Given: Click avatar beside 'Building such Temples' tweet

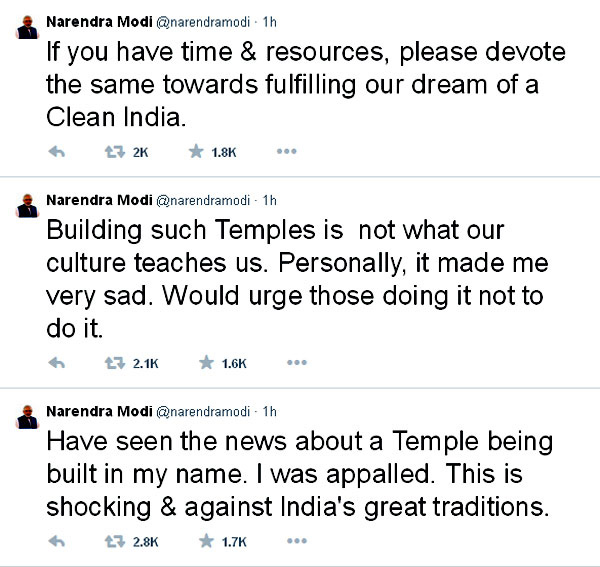Looking at the screenshot, I should (27, 204).
